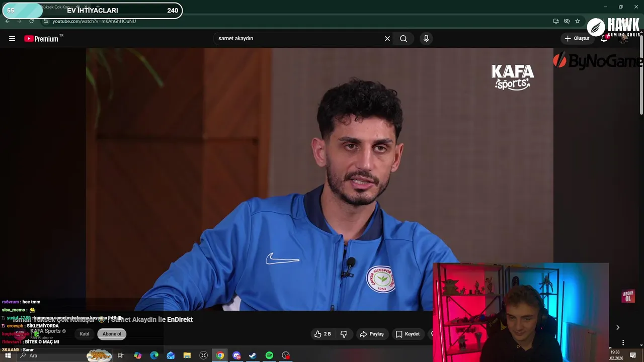Viewport: 644px width, 362px height.
Task: Open site info icon in address bar
Action: click(x=46, y=21)
